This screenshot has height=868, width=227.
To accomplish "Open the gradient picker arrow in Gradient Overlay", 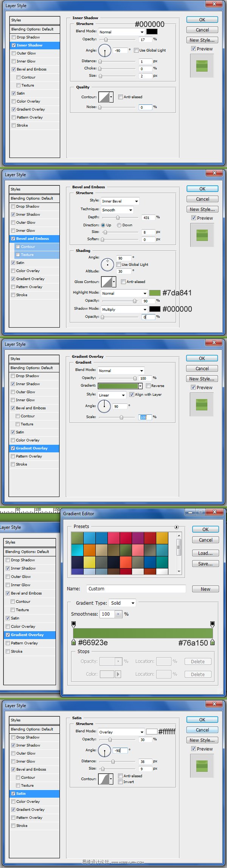I will click(x=140, y=386).
